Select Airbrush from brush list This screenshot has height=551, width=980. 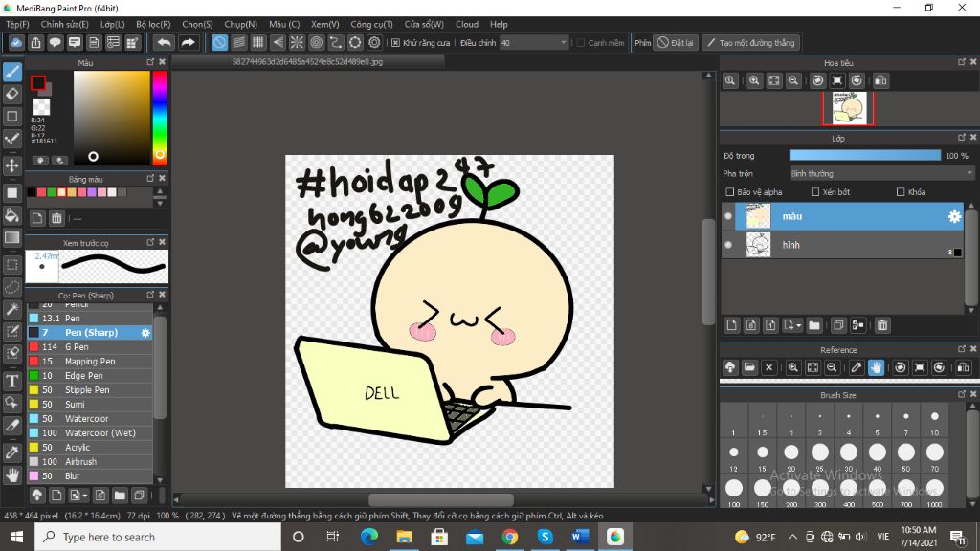point(90,462)
